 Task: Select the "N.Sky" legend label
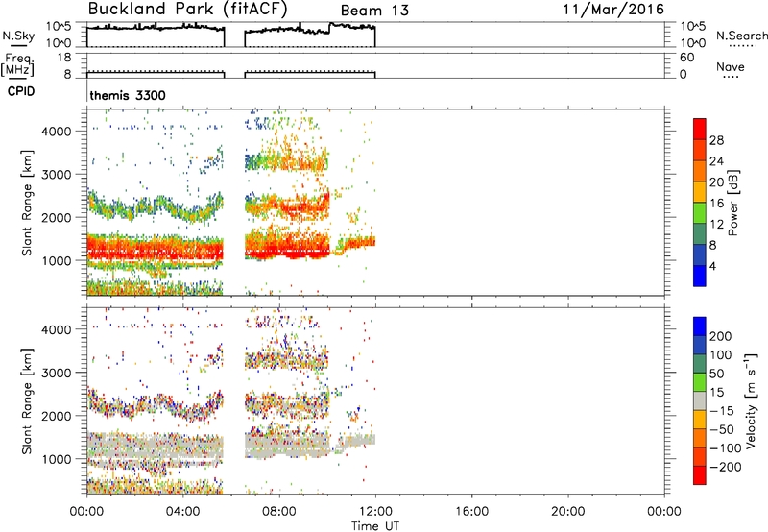pyautogui.click(x=18, y=36)
